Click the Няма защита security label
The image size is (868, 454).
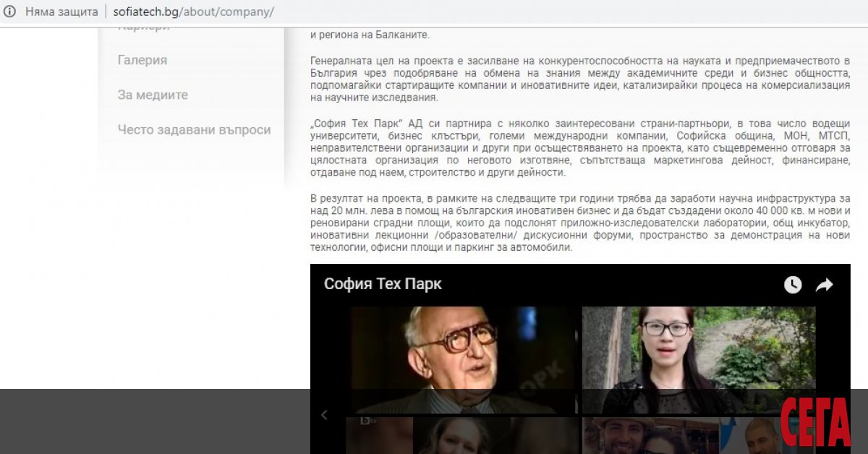tap(61, 12)
